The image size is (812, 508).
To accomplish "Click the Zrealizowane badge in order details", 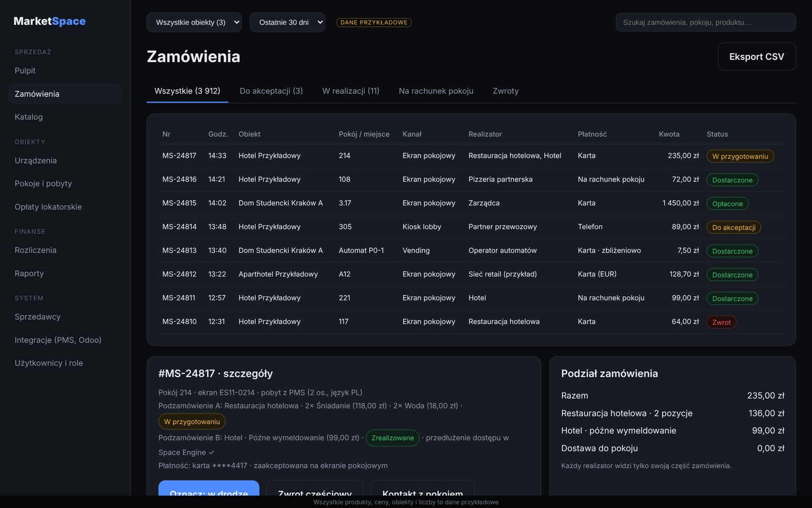I will click(392, 438).
